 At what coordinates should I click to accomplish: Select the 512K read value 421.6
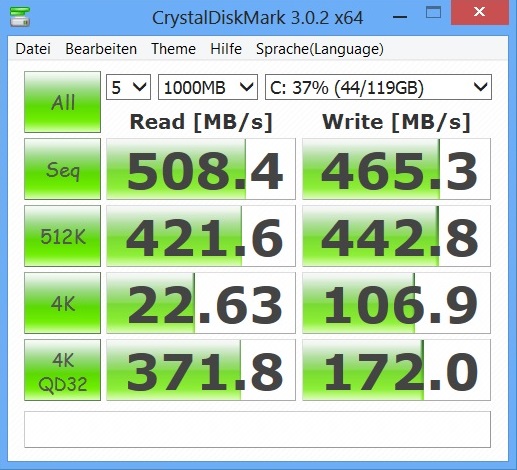[201, 236]
